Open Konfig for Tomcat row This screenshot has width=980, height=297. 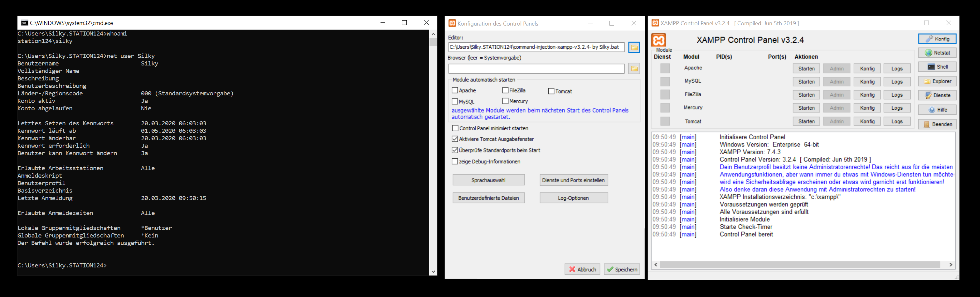(x=867, y=121)
